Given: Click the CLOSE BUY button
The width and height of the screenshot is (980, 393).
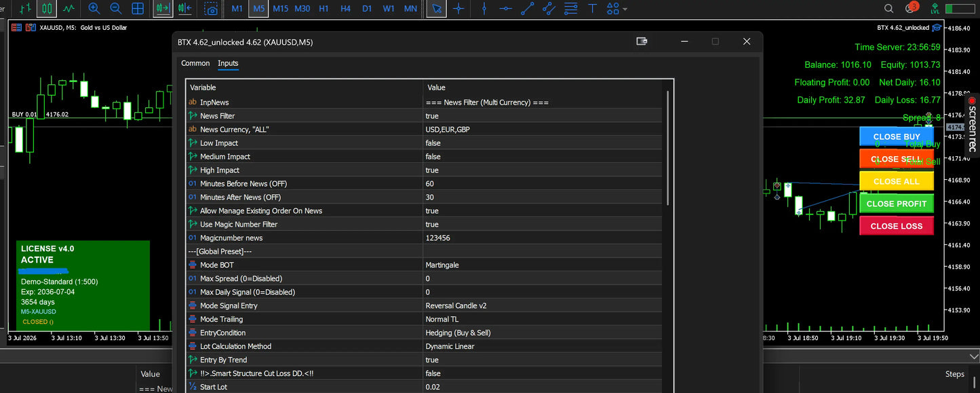Looking at the screenshot, I should [x=897, y=136].
